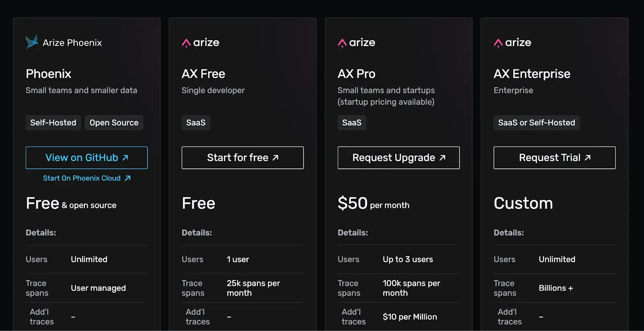Click Request Upgrade for AX Pro
Screen dimensions: 644x331
pyautogui.click(x=398, y=158)
